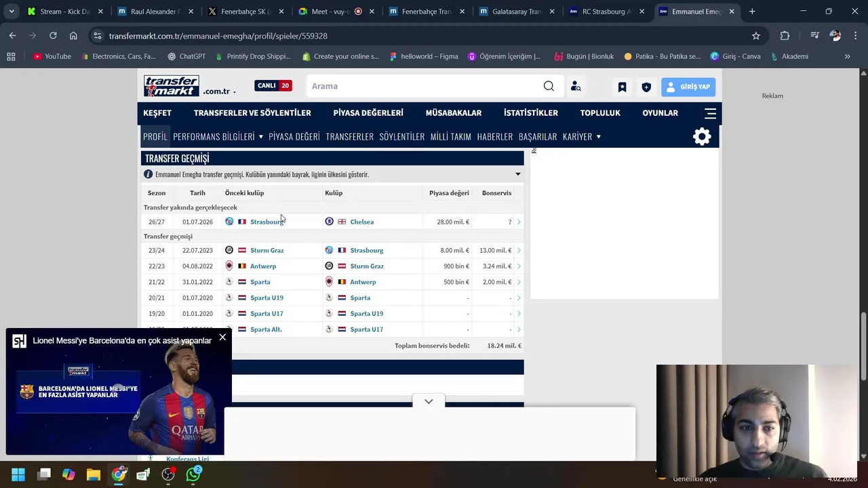Open Sparta U19 link in 20/21 row
The width and height of the screenshot is (868, 488).
267,298
